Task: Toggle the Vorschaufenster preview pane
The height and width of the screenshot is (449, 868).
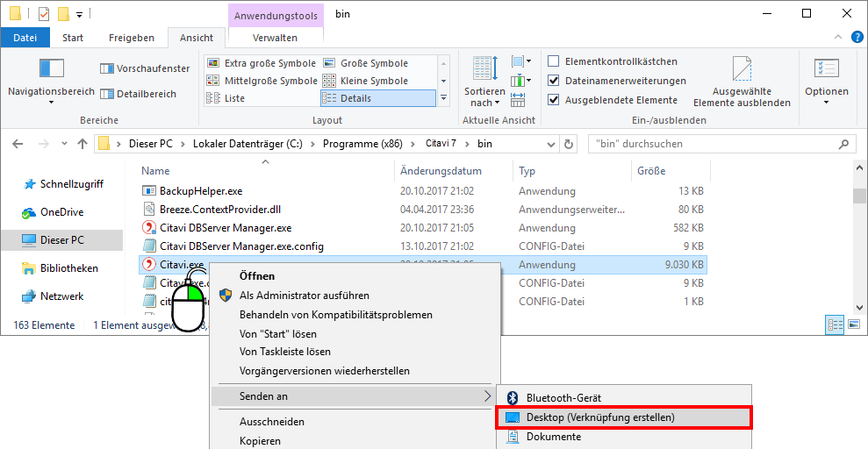Action: pyautogui.click(x=145, y=68)
